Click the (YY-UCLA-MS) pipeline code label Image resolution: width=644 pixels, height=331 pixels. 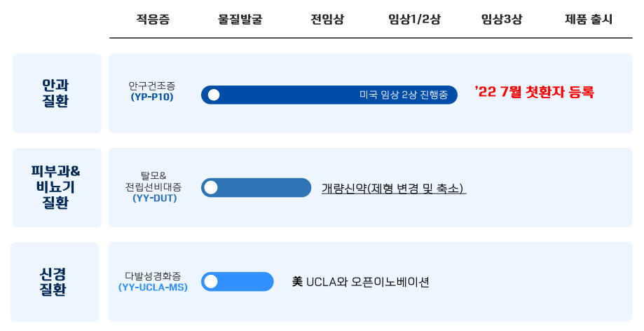click(x=153, y=288)
